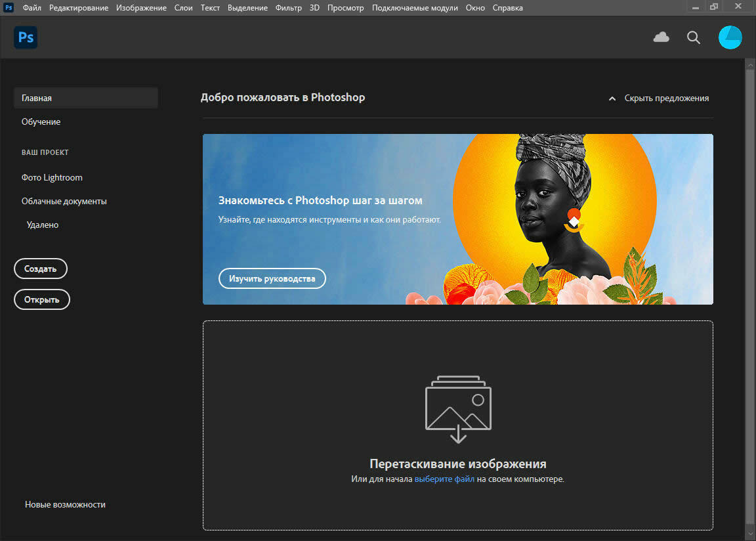Open the user profile avatar
Viewport: 756px width, 541px height.
(x=730, y=37)
